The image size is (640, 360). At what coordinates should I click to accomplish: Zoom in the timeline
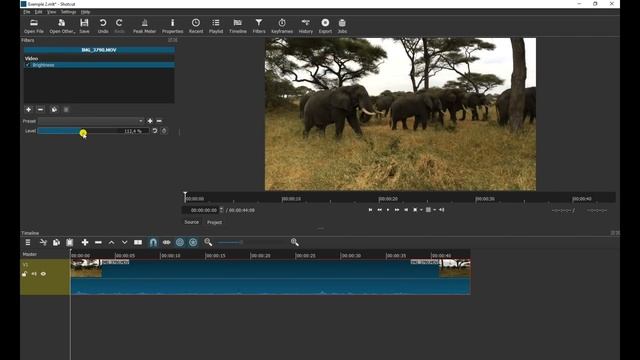(x=295, y=242)
